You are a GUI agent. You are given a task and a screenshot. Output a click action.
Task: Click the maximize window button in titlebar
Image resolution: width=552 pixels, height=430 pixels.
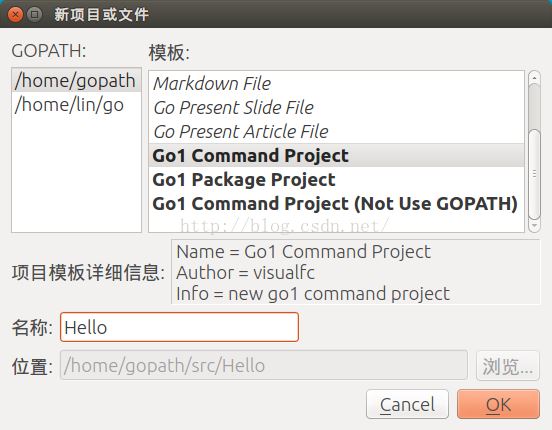tap(34, 14)
